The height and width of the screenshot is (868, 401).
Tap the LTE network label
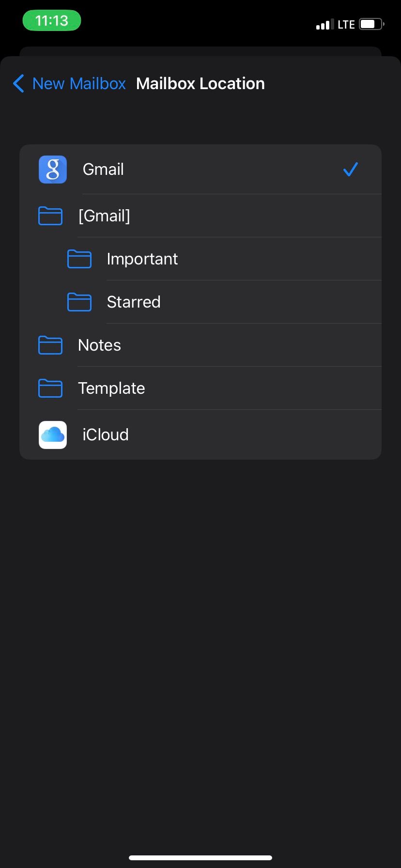point(346,25)
